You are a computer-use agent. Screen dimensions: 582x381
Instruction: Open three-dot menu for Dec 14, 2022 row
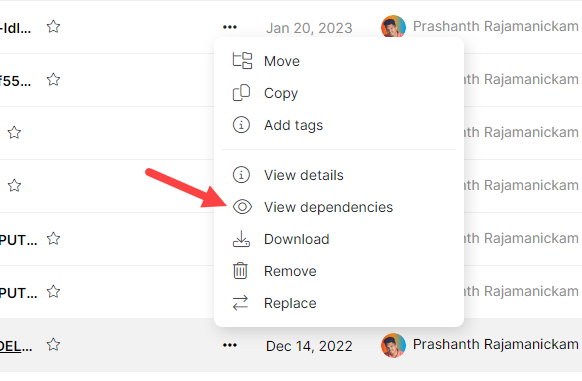tap(230, 345)
